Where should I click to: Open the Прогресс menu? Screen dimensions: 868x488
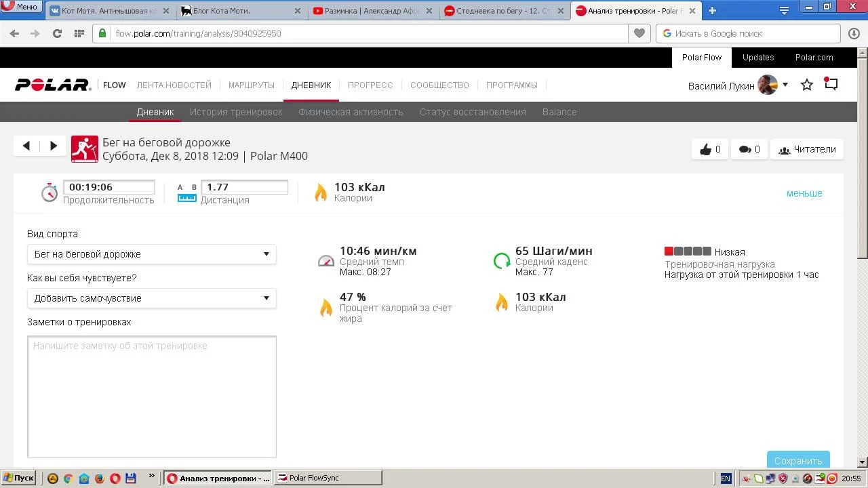point(370,85)
